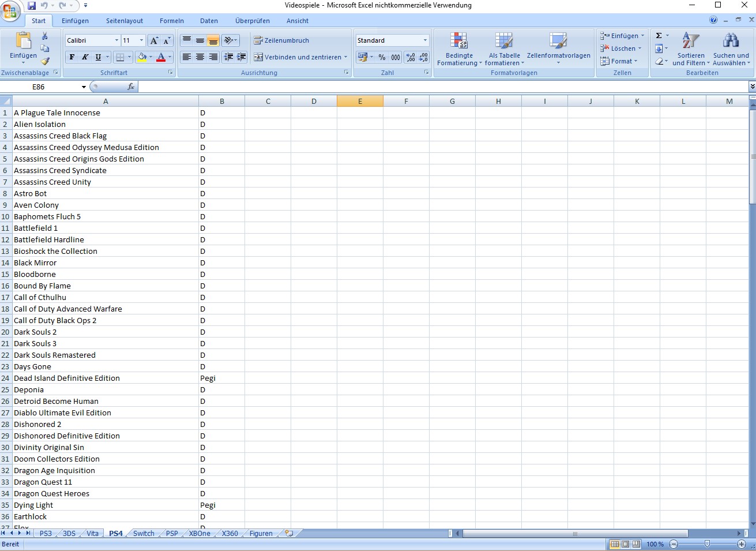The width and height of the screenshot is (756, 551).
Task: Open the Format dropdown in the Zellen group
Action: (619, 61)
